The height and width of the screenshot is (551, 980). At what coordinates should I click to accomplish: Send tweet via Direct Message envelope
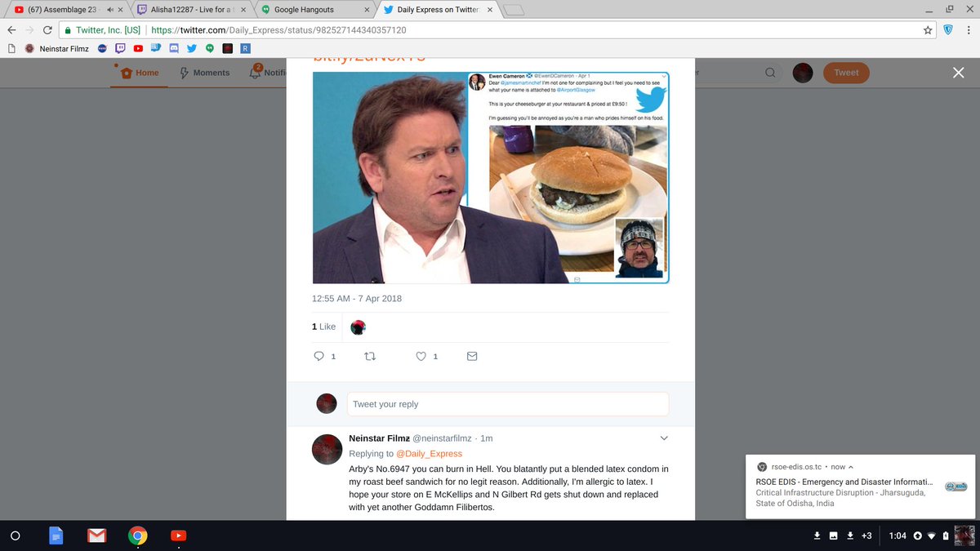click(x=472, y=356)
